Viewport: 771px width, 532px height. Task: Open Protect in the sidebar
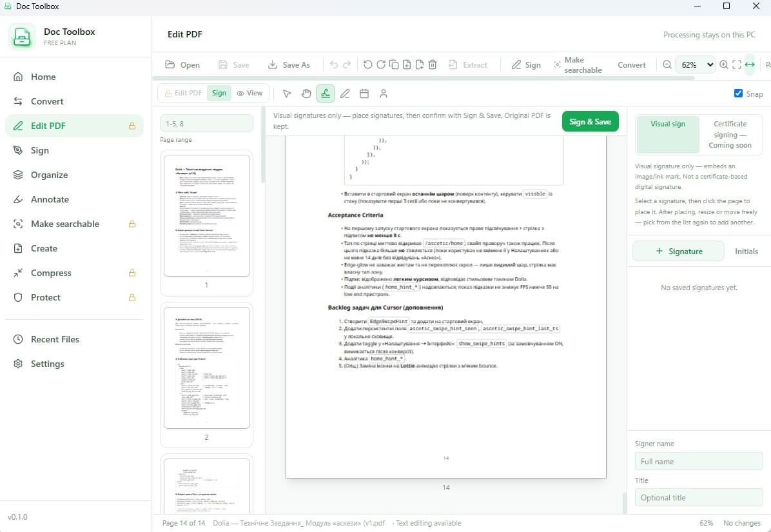click(x=74, y=297)
